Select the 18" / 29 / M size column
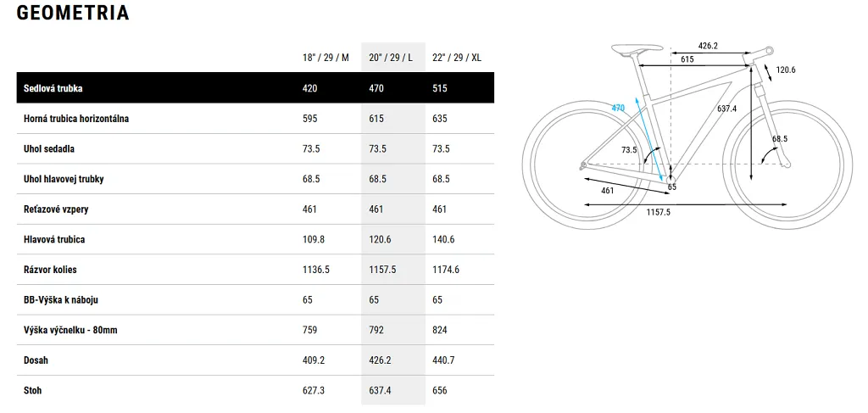 pos(325,58)
